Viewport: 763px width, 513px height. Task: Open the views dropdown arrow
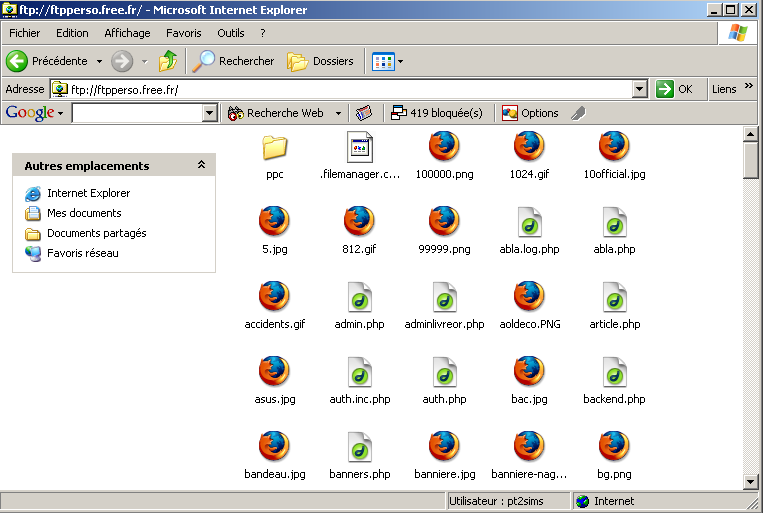click(400, 61)
